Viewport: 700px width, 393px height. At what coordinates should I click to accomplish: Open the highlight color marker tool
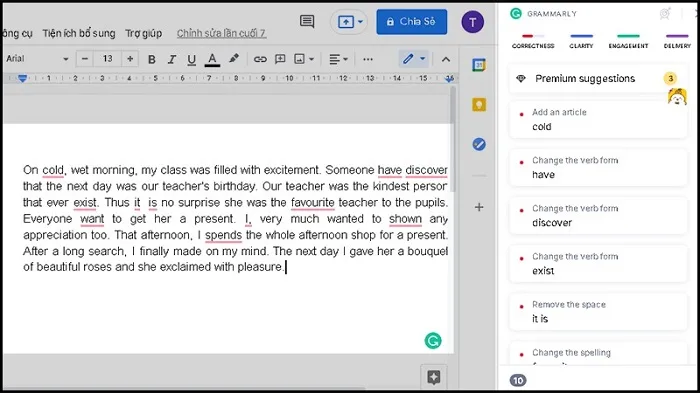[233, 59]
